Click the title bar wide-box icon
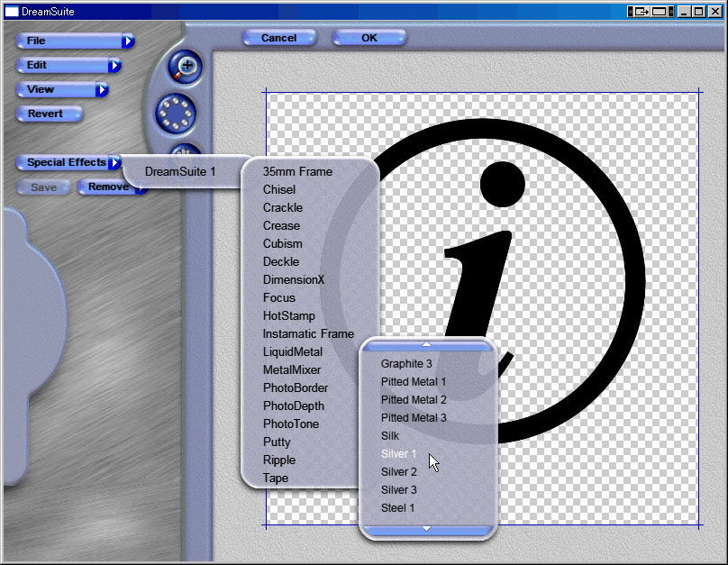The height and width of the screenshot is (565, 728). click(x=660, y=12)
